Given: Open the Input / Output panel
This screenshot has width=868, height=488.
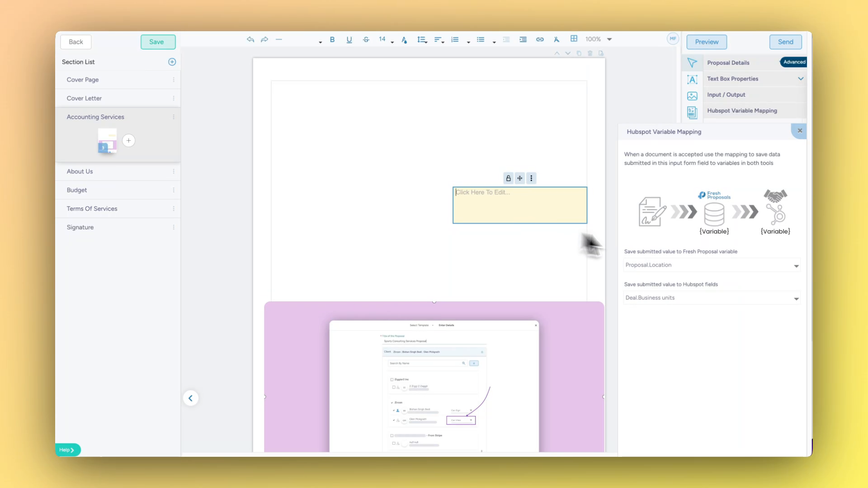Looking at the screenshot, I should (x=726, y=95).
